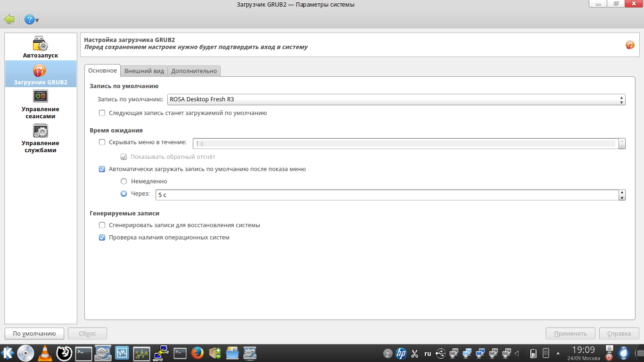This screenshot has height=362, width=644.
Task: Enable Следующая запись станет загружаемой по умолчанию
Action: pos(102,113)
